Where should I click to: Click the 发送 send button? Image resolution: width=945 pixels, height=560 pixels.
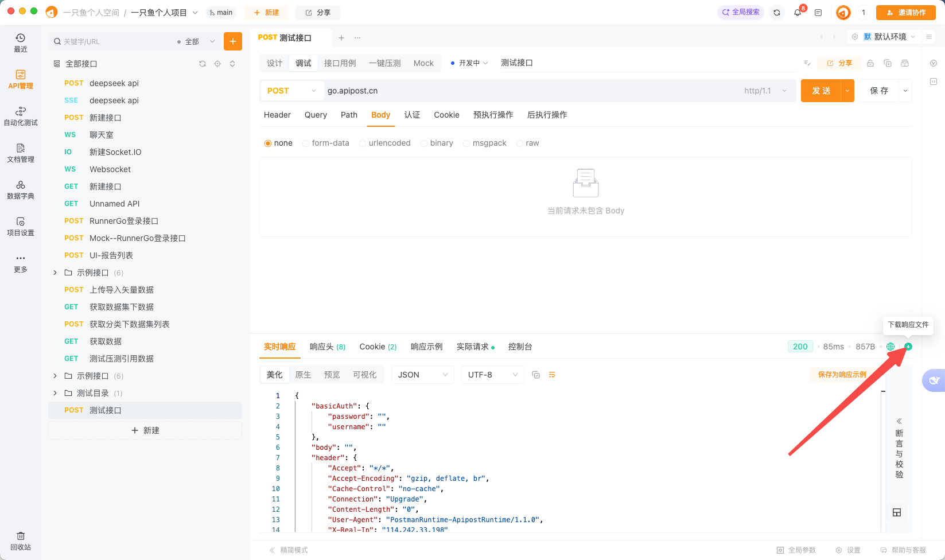click(x=820, y=91)
